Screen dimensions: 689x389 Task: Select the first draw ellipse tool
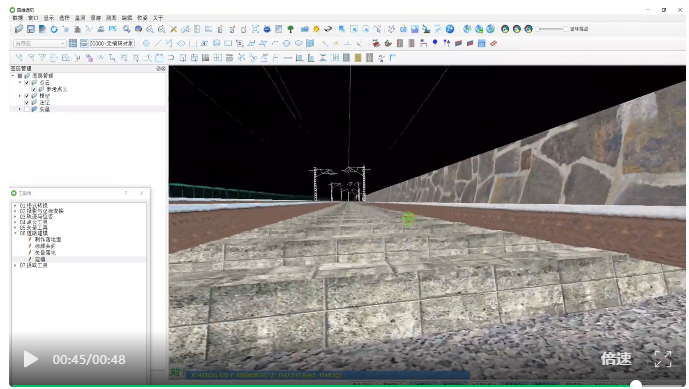tap(181, 44)
